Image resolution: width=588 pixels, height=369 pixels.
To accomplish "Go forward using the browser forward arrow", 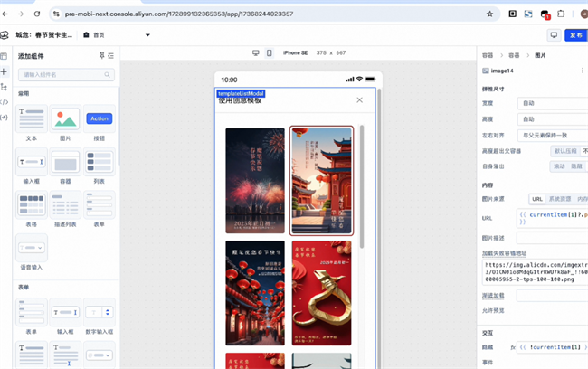I will point(21,14).
